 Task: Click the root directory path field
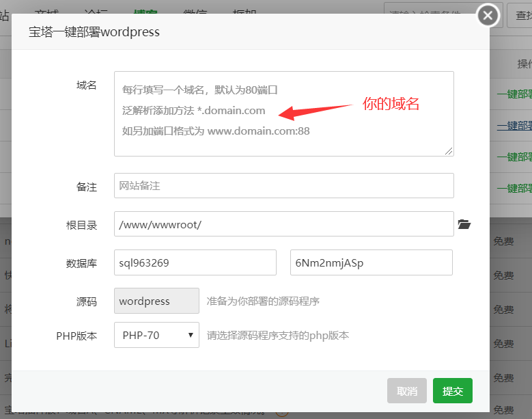coord(284,224)
